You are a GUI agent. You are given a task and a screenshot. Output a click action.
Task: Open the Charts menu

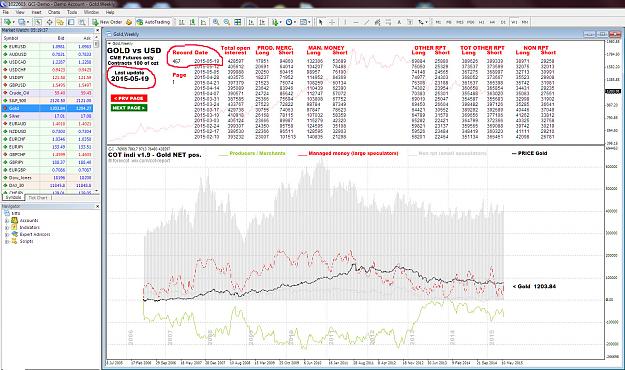pos(54,12)
